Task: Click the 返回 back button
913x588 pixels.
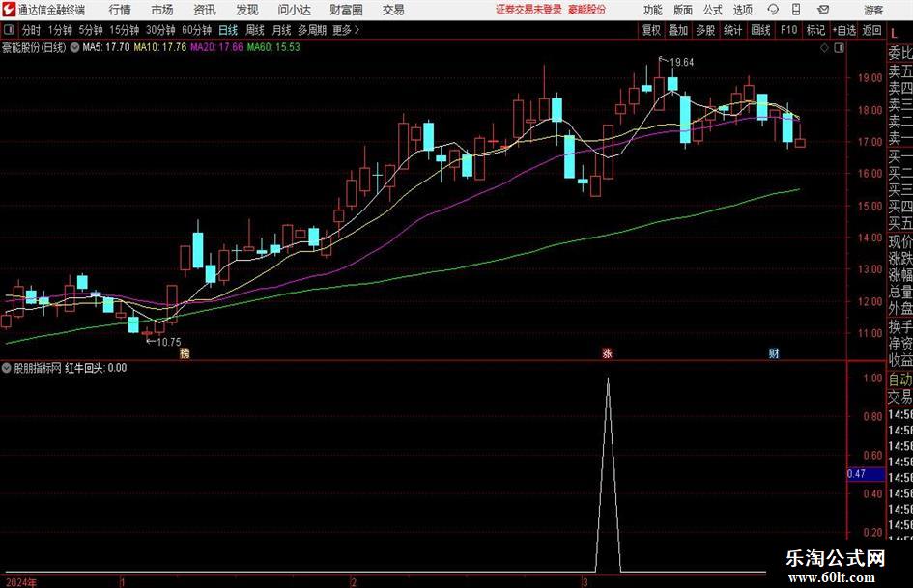Action: 871,30
